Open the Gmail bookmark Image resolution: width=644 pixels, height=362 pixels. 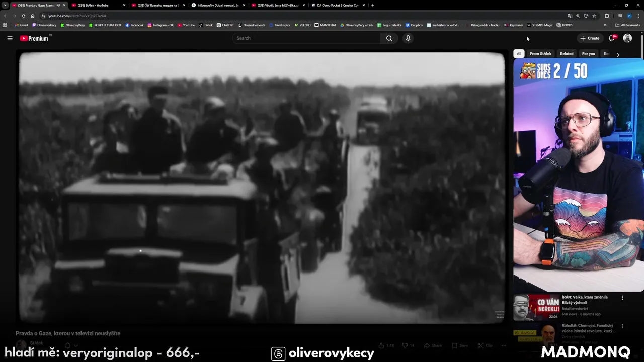(21, 25)
